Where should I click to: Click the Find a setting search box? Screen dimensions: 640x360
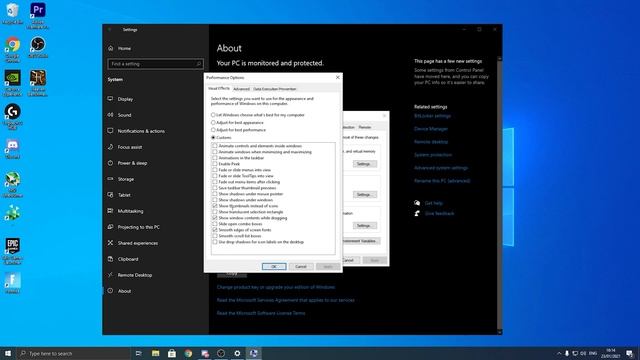(155, 64)
